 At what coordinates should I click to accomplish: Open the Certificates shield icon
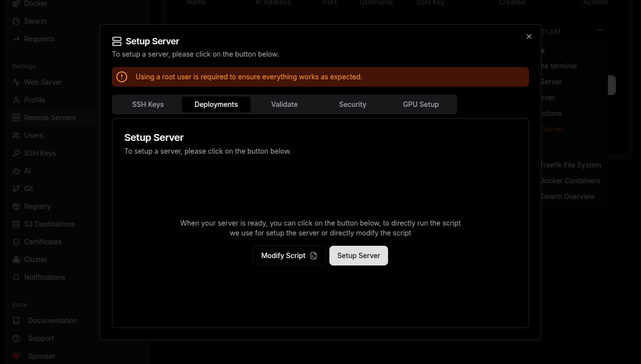tap(16, 241)
